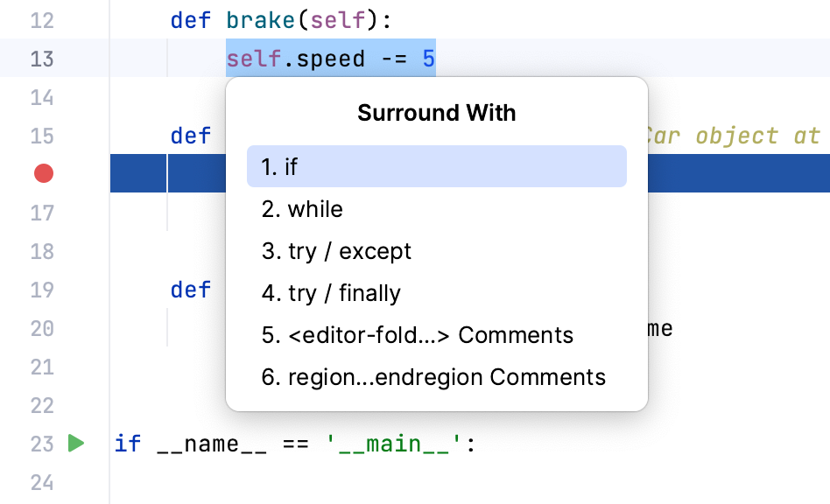
Task: Click the selected text "self.speed -= 5"
Action: point(330,59)
